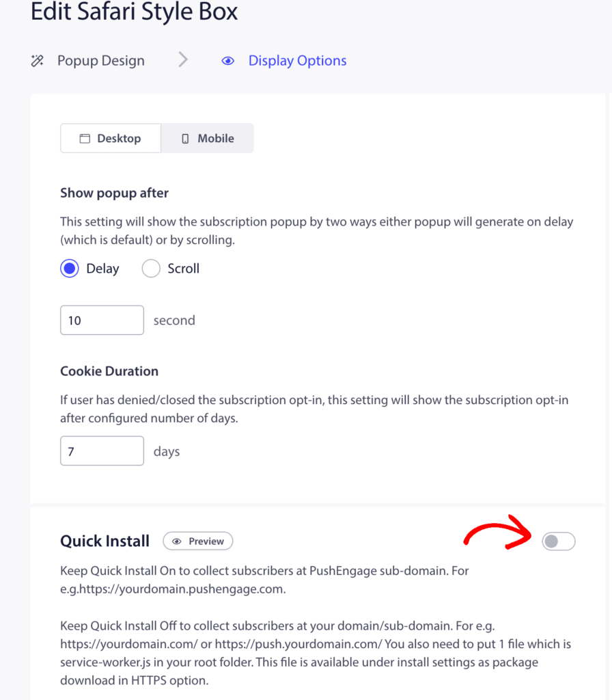
Task: Enable the Quick Install toggle switch
Action: click(x=559, y=541)
